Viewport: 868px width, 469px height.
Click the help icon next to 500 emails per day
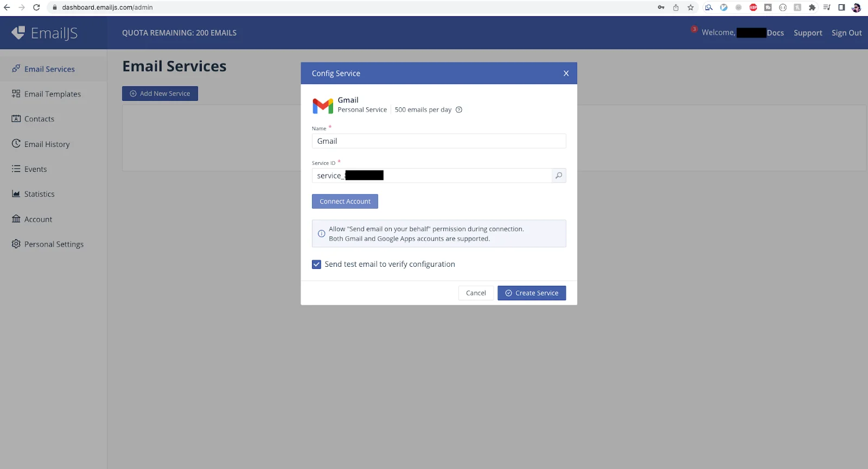click(459, 110)
